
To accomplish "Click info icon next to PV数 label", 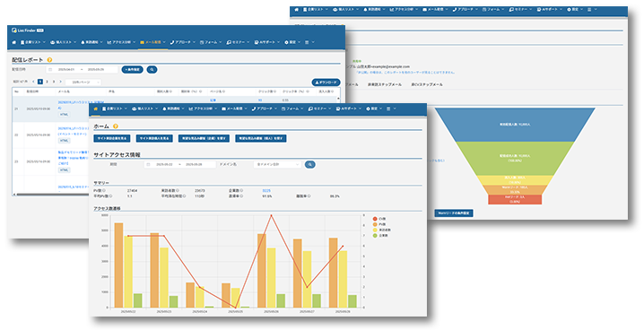I will (104, 191).
